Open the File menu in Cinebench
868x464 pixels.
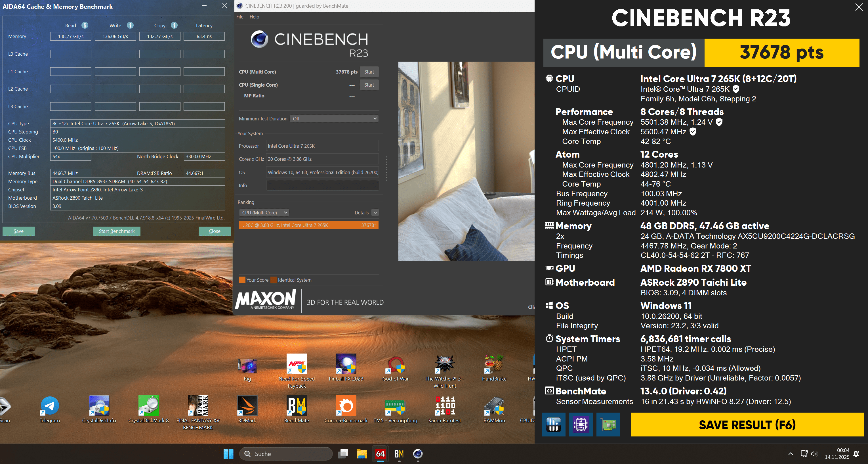(x=239, y=17)
